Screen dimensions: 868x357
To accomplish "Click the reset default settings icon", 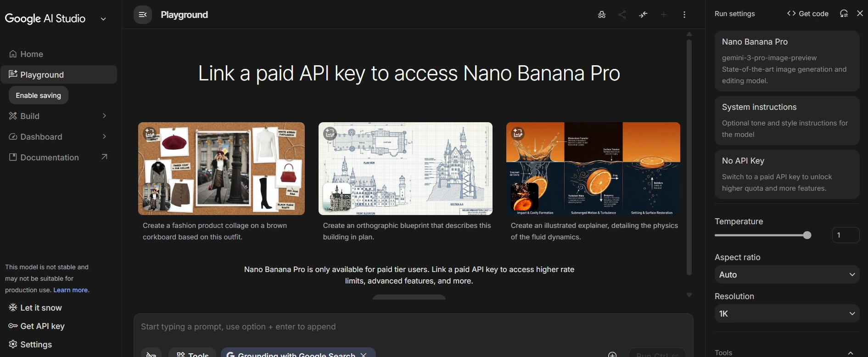I will tap(844, 14).
